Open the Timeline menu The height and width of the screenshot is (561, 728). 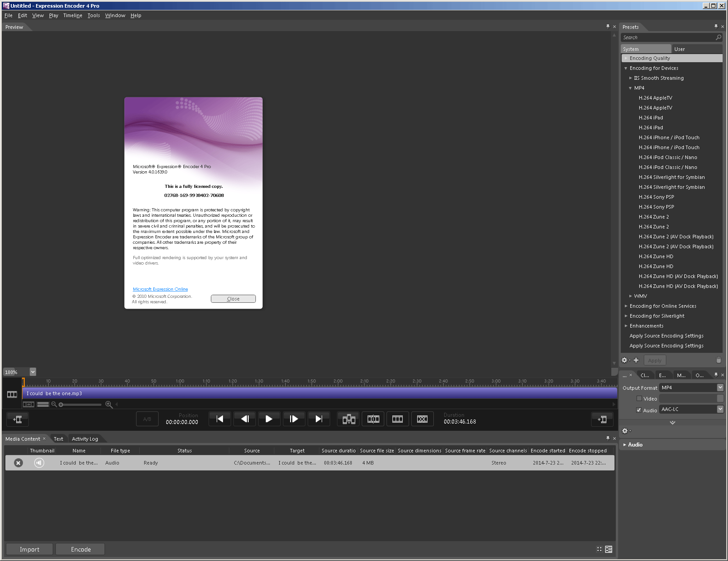tap(73, 15)
